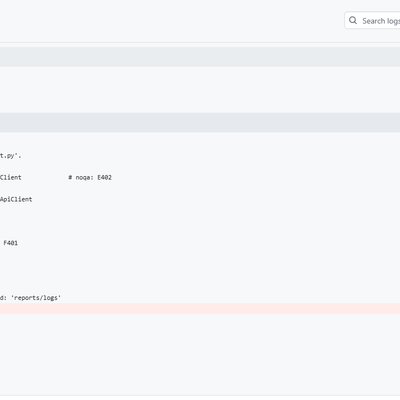Click the upper gray log step header bar
The height and width of the screenshot is (400, 400).
(x=200, y=57)
